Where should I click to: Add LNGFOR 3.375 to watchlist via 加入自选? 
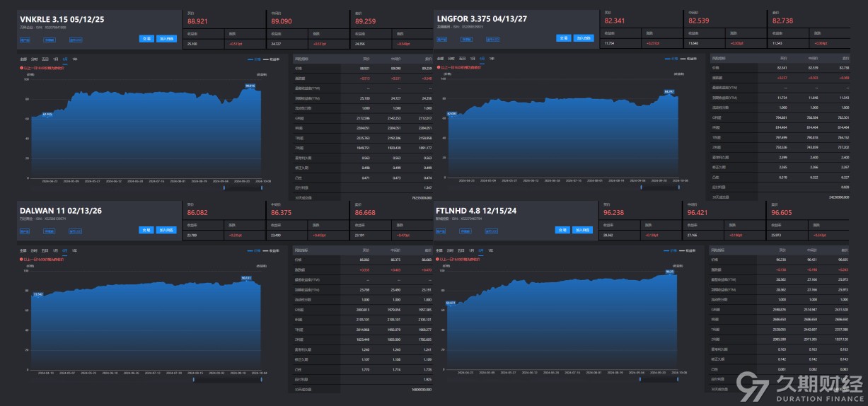coord(584,38)
